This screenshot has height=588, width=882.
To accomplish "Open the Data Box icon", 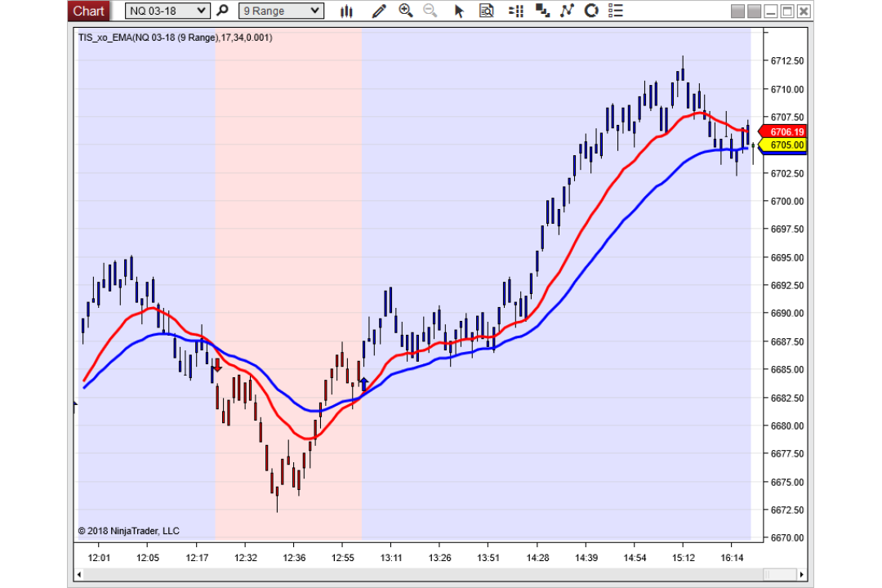I will point(487,11).
